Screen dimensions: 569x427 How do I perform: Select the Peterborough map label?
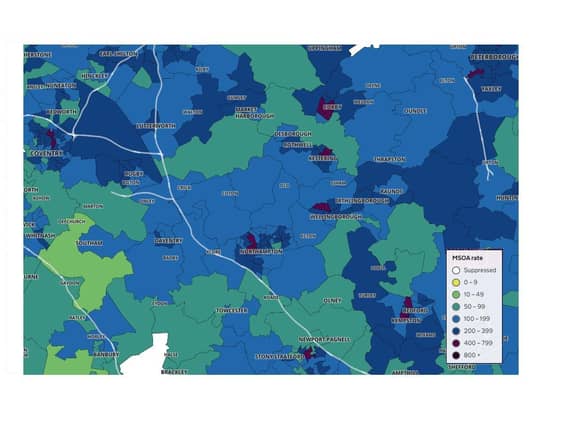coord(494,57)
